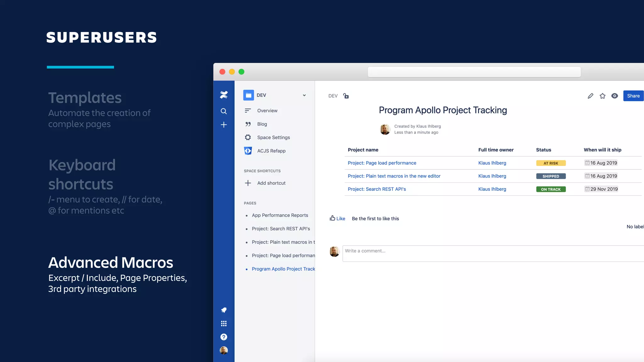Click the Overview lines icon
644x362 pixels.
[x=248, y=111]
